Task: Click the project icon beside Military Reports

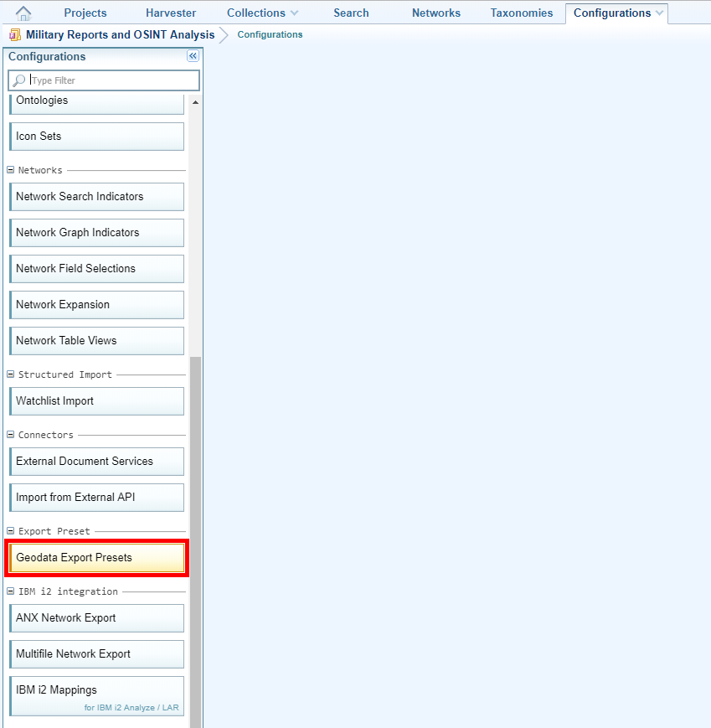Action: point(15,35)
